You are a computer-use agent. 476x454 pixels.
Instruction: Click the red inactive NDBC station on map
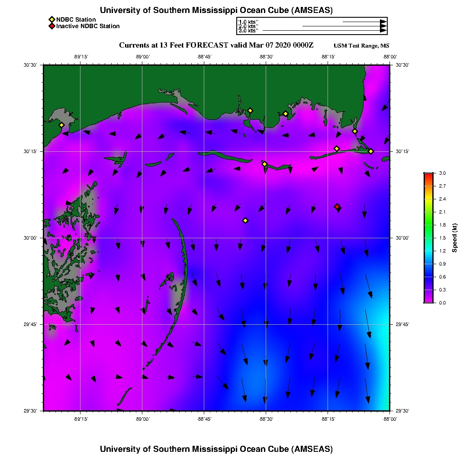(x=337, y=207)
